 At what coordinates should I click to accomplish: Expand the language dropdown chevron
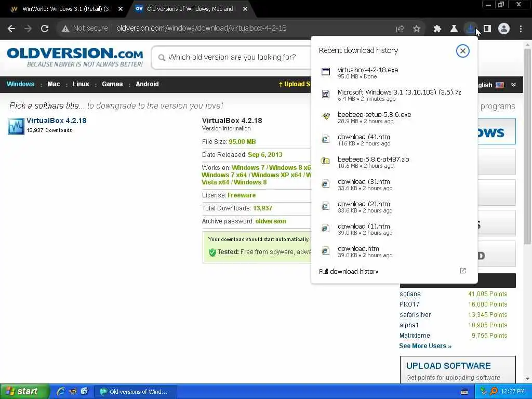click(x=514, y=85)
